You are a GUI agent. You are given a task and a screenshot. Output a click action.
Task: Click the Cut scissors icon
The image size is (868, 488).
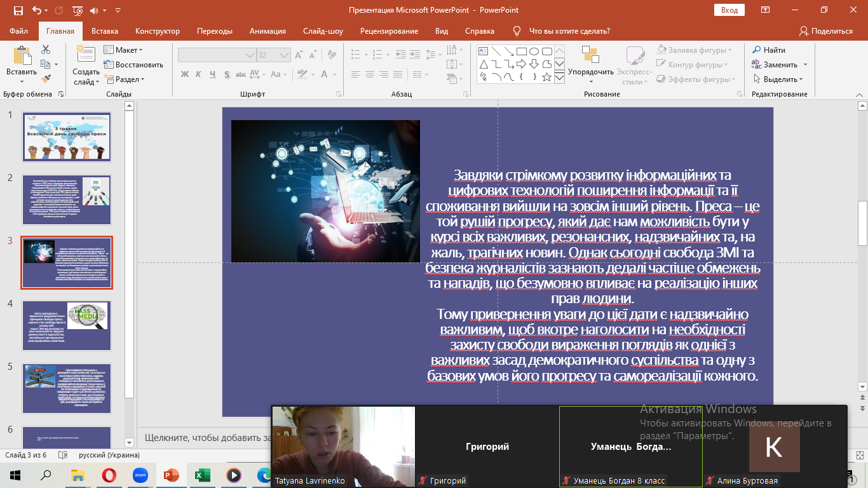46,50
